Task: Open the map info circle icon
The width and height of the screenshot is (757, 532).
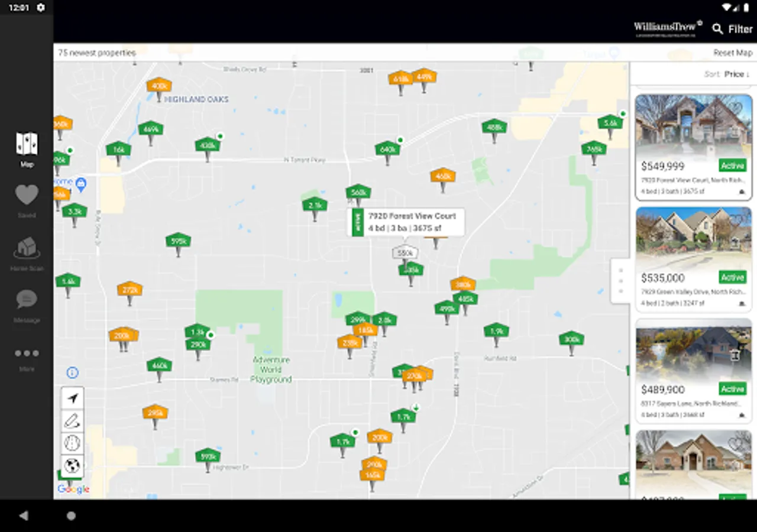Action: pos(72,372)
